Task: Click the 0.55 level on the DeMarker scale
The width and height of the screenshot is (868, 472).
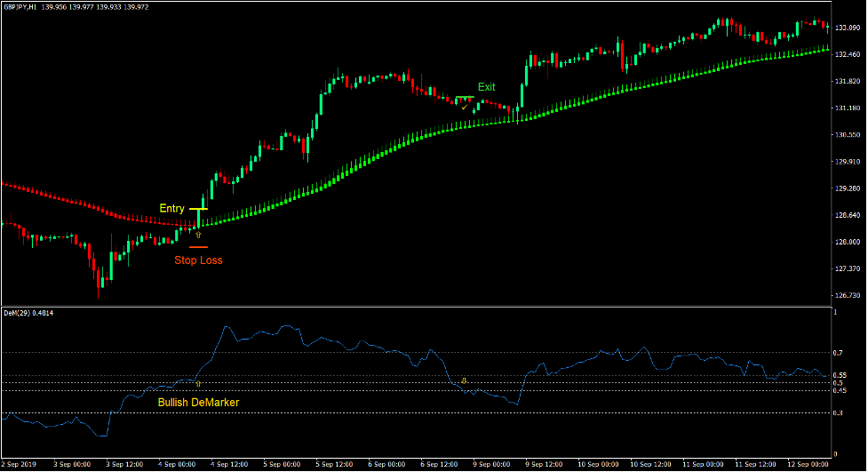Action: tap(840, 375)
